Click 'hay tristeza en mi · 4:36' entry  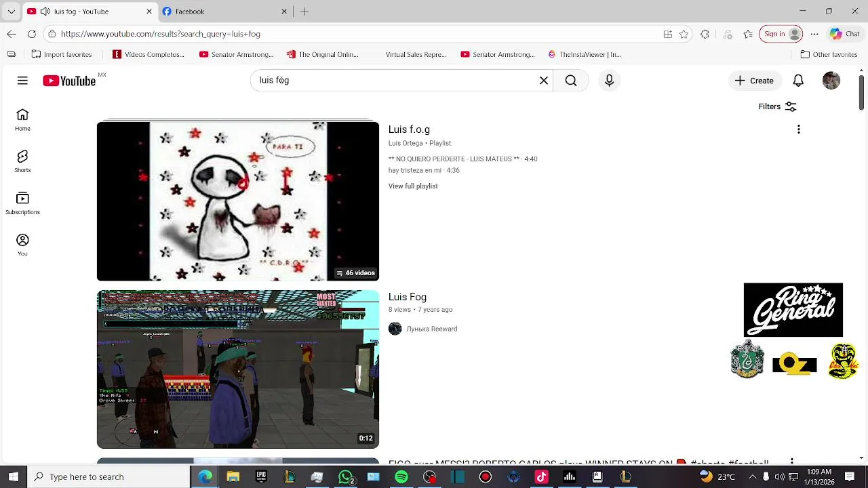(x=424, y=171)
